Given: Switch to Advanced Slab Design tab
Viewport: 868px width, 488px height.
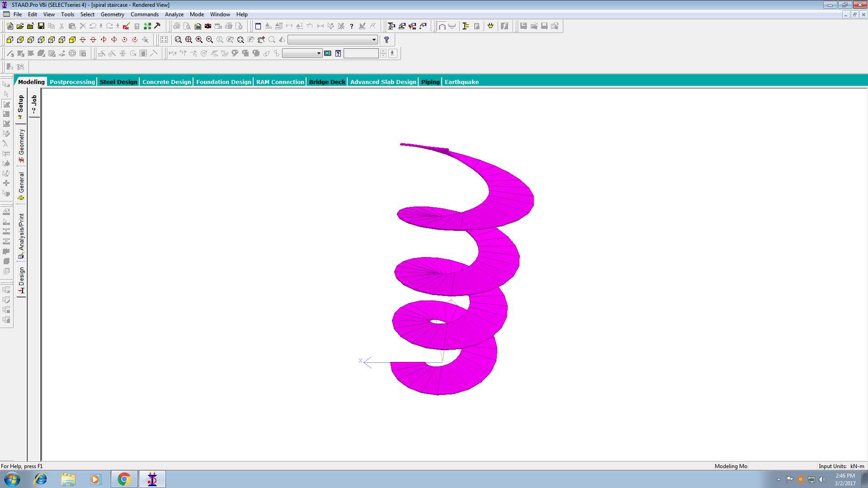Looking at the screenshot, I should [383, 82].
